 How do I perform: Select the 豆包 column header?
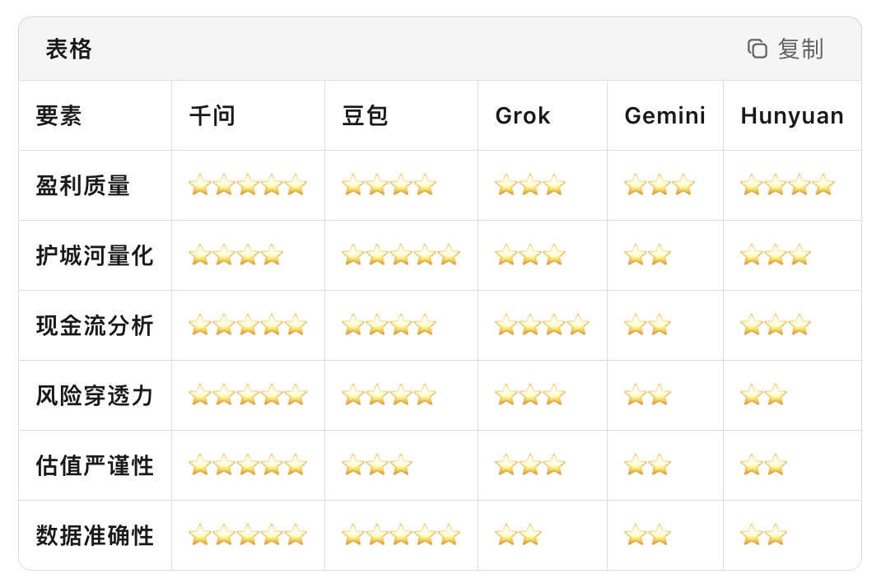[x=366, y=116]
